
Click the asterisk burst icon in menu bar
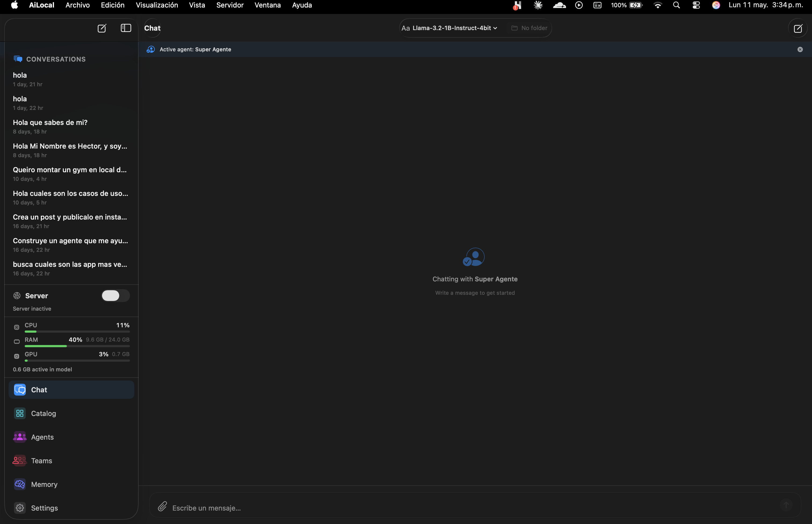(538, 5)
